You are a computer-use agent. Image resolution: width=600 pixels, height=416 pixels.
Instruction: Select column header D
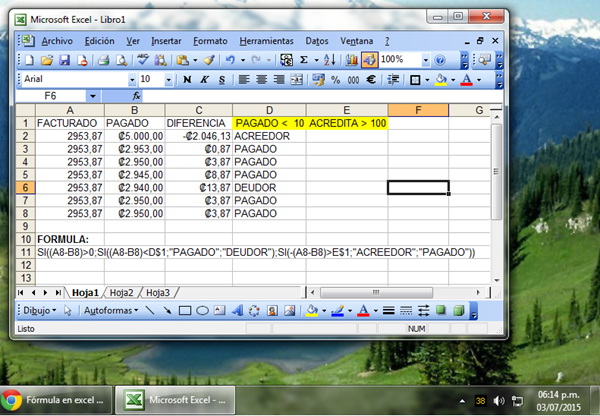tap(269, 110)
